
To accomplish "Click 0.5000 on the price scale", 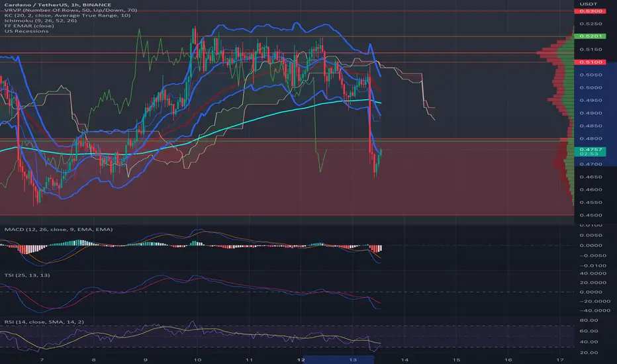I will pos(591,88).
